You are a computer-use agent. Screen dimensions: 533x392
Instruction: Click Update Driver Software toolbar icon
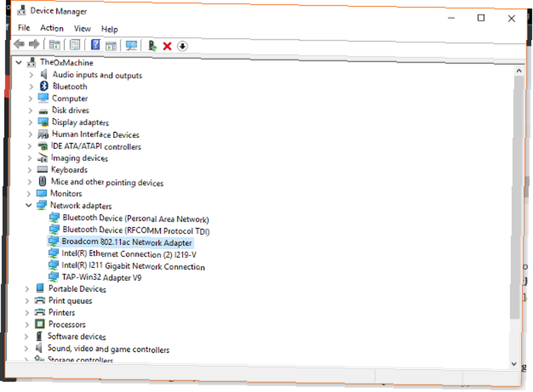tap(152, 45)
